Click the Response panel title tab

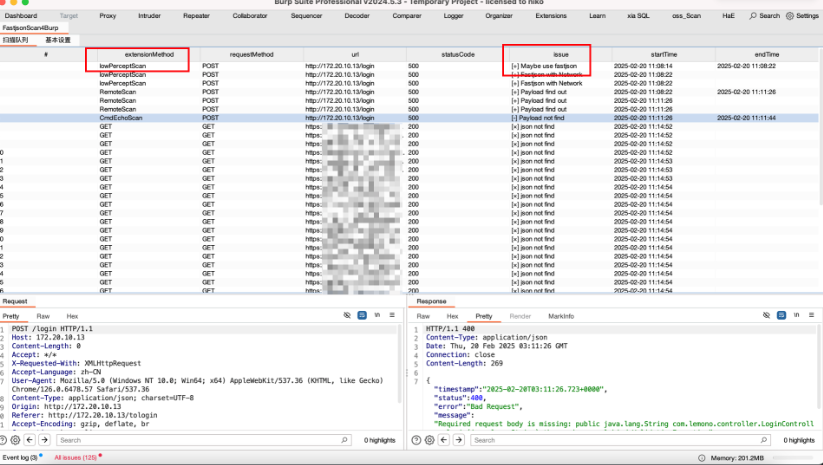(x=431, y=301)
